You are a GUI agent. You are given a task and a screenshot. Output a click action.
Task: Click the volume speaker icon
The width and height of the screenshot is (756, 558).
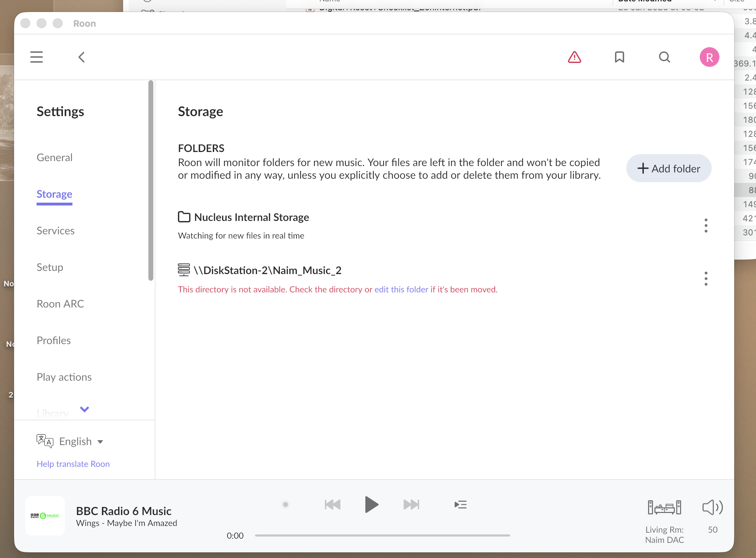coord(712,507)
